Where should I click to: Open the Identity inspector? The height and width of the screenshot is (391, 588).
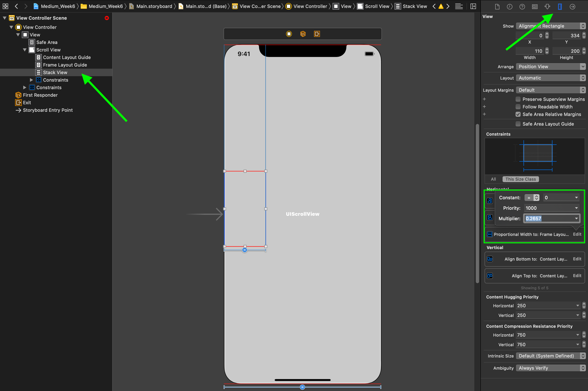(534, 6)
